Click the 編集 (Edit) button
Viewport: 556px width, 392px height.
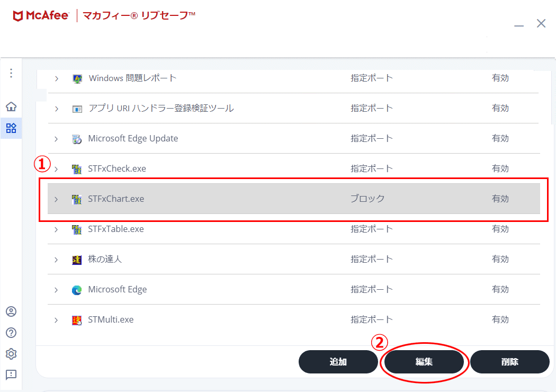tap(424, 361)
